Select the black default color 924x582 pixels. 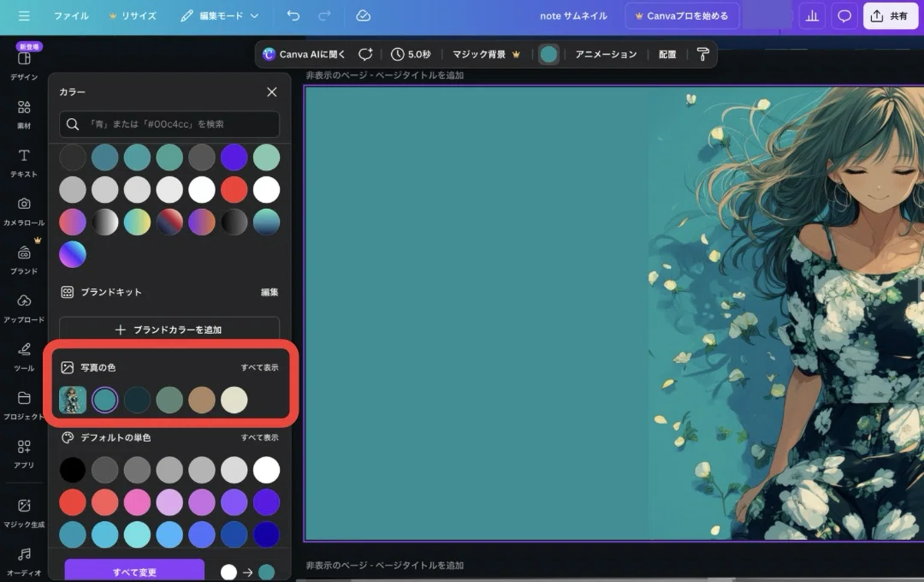pyautogui.click(x=73, y=470)
